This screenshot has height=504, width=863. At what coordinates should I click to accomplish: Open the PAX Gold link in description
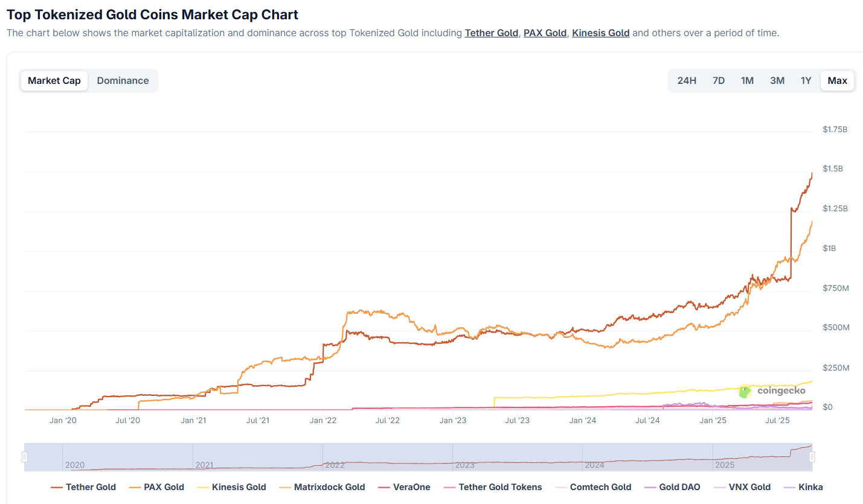tap(545, 33)
